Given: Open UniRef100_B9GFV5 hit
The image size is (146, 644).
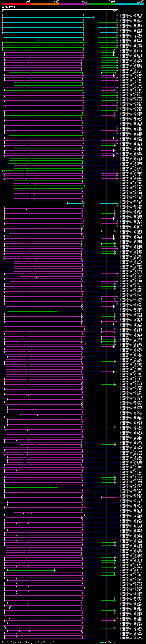Looking at the screenshot, I should [131, 296].
